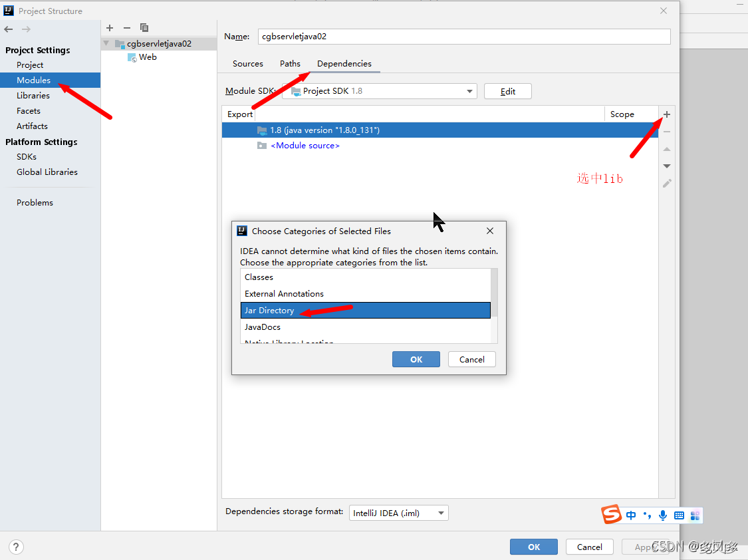Open Dependencies storage format dropdown
Screen dimensions: 748x560
click(399, 513)
